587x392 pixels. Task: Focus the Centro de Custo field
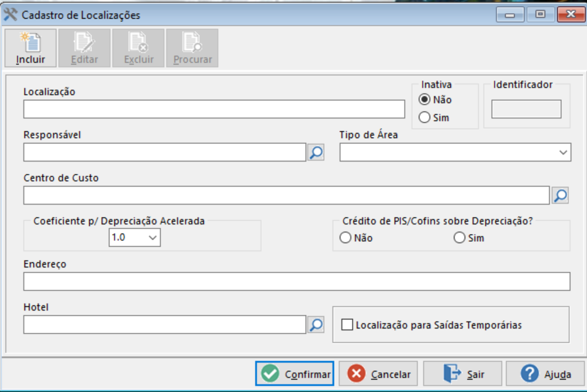click(x=286, y=195)
